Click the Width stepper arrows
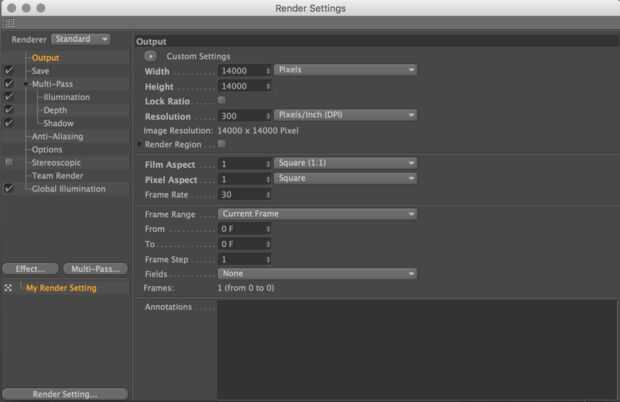The height and width of the screenshot is (402, 620). click(268, 71)
